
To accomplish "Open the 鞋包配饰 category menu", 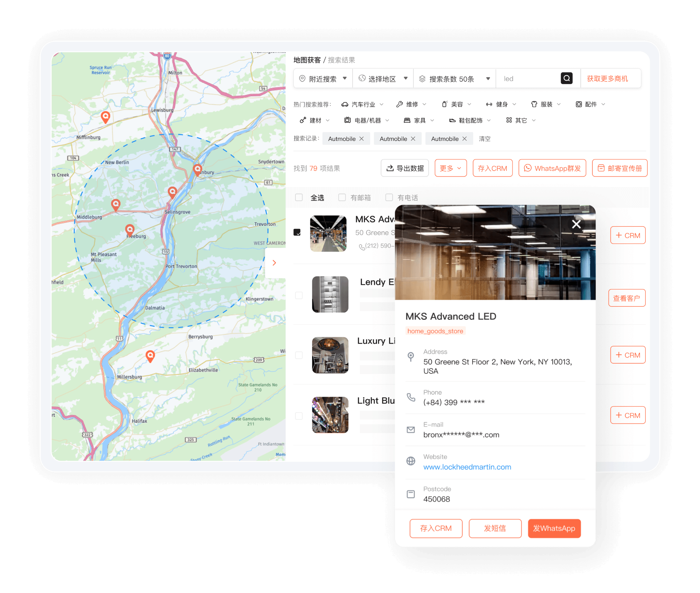I will tap(470, 120).
